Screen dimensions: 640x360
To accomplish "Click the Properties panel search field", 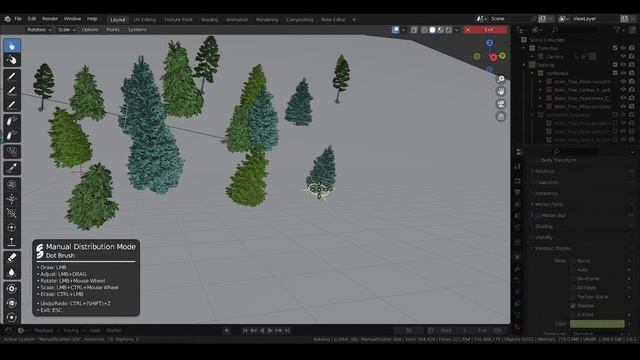I will pos(576,151).
